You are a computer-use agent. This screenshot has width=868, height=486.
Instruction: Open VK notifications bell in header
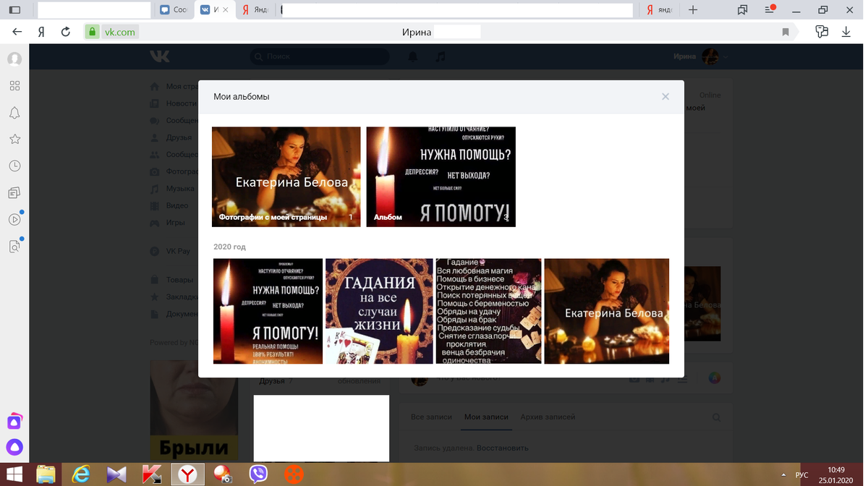pos(412,56)
